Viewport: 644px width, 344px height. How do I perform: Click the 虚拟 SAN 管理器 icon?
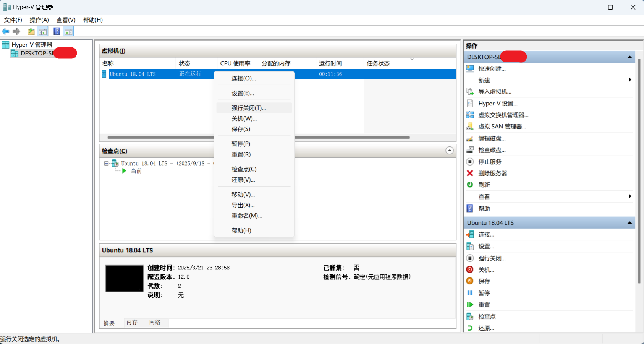[470, 127]
